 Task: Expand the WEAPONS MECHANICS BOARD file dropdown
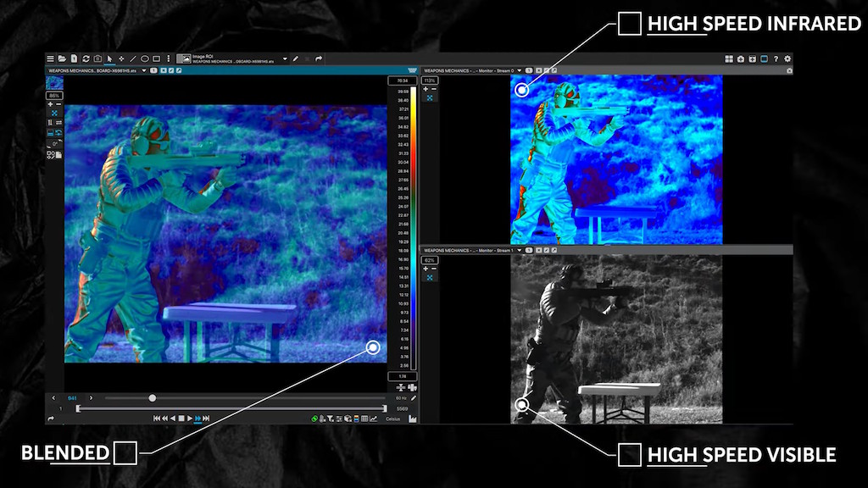pyautogui.click(x=144, y=71)
